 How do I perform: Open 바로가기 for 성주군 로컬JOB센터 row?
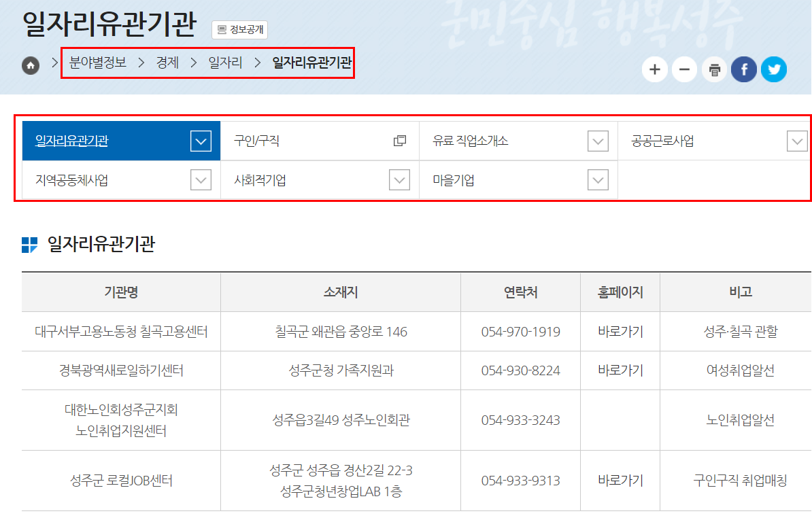(620, 481)
